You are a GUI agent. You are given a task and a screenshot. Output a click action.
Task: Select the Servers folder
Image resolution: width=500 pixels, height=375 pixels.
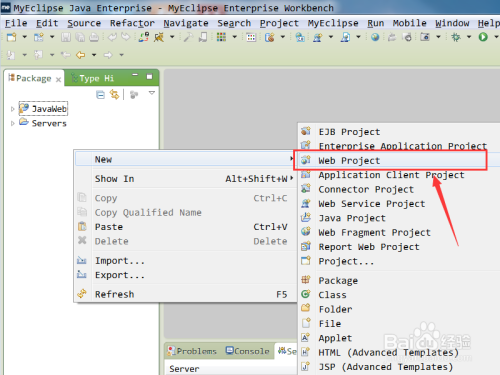tap(43, 123)
